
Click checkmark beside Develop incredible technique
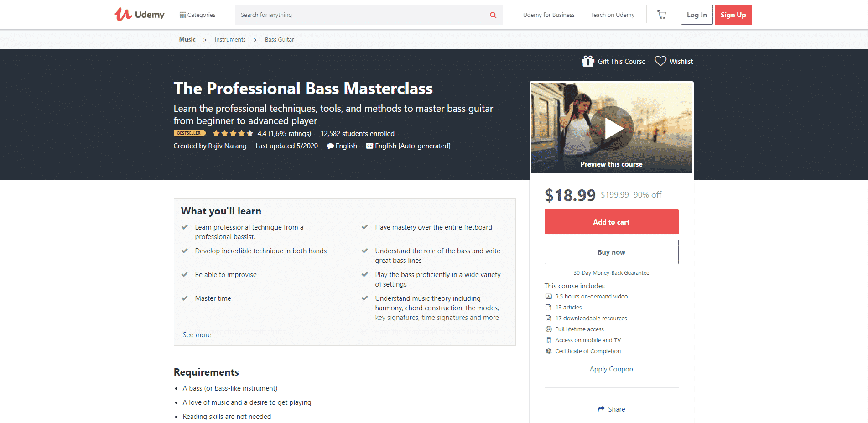pos(185,251)
